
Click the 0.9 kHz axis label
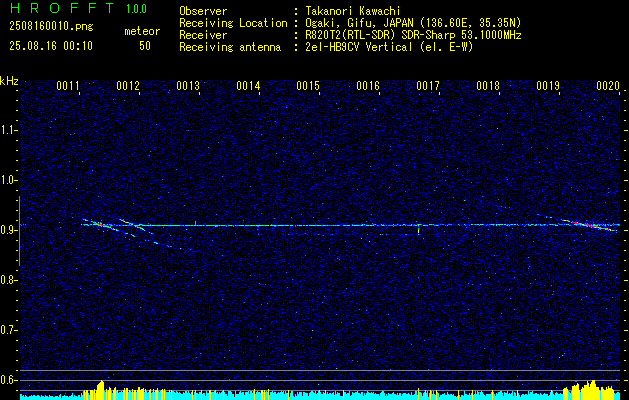point(8,230)
